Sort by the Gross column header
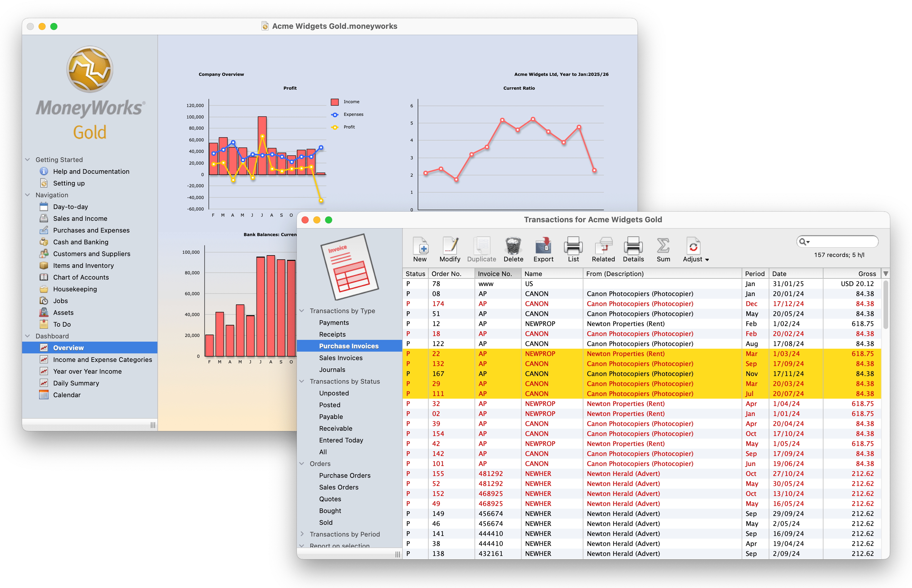Image resolution: width=912 pixels, height=588 pixels. click(852, 274)
